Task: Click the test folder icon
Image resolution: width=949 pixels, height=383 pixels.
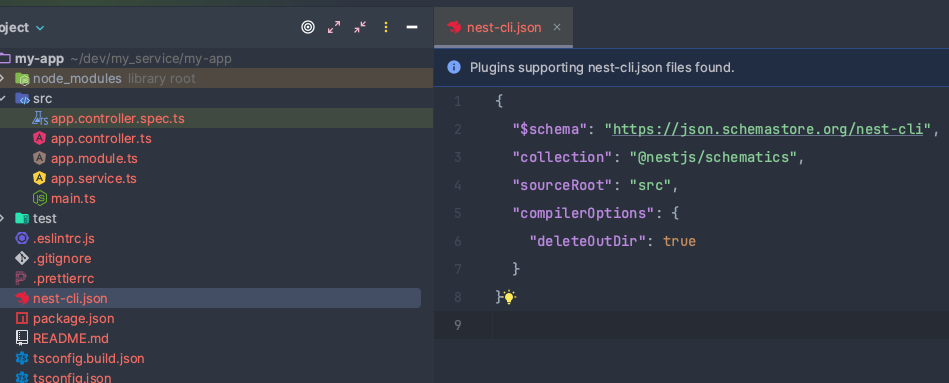Action: 22,218
